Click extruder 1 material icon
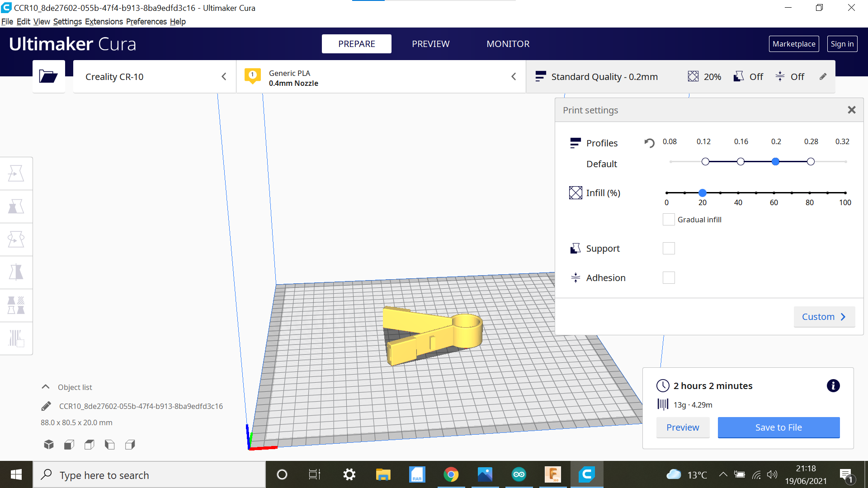This screenshot has height=488, width=868. (253, 75)
